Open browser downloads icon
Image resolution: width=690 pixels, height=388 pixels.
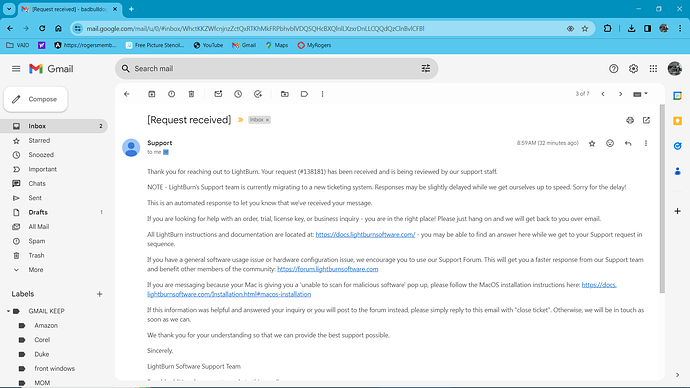click(x=631, y=29)
